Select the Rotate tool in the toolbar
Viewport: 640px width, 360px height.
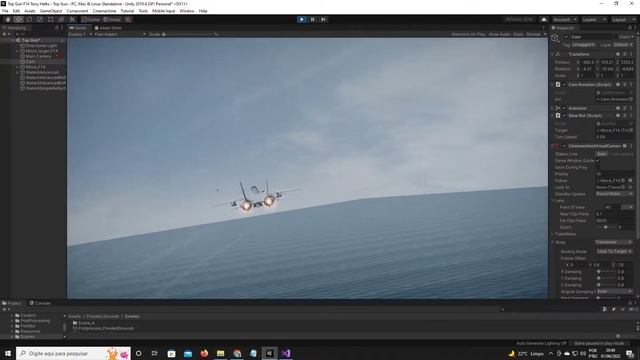[x=29, y=20]
